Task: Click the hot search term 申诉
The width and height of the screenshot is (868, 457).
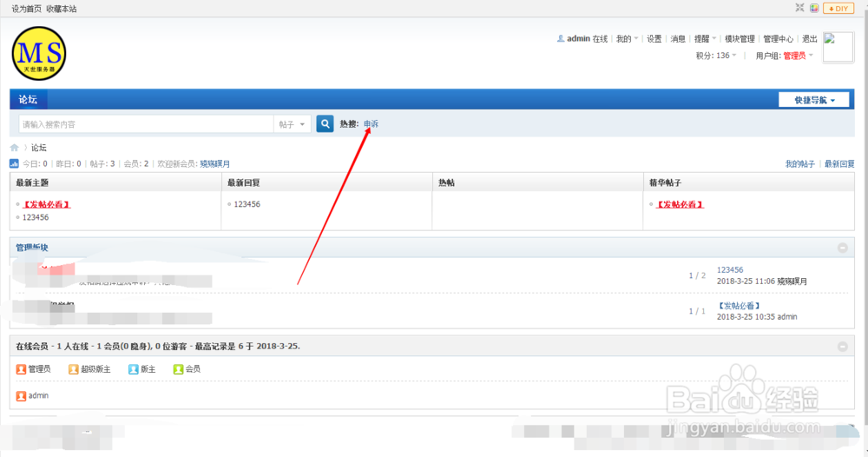Action: point(371,123)
